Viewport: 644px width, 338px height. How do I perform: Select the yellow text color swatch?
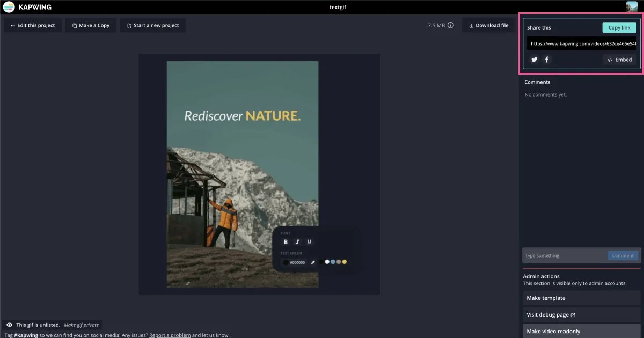coord(344,261)
